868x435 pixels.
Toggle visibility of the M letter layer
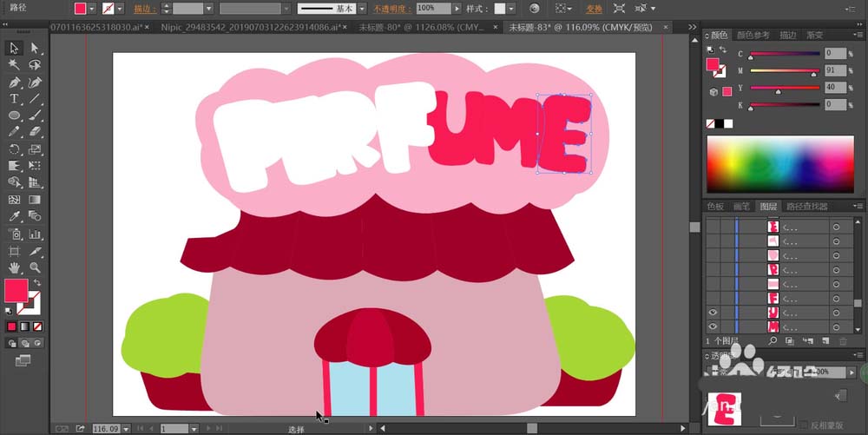(713, 327)
